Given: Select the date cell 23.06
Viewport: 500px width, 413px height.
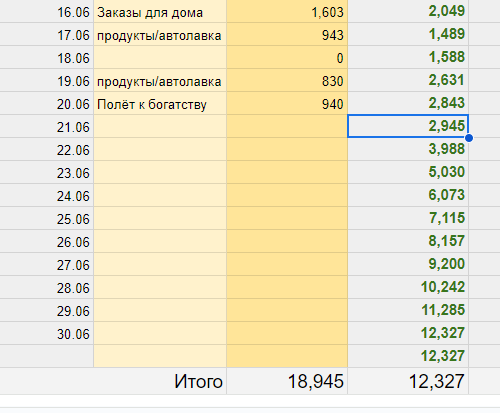Looking at the screenshot, I should 46,172.
